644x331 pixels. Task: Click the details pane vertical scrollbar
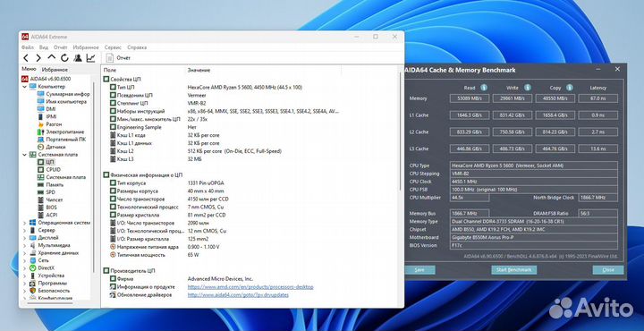pos(401,132)
